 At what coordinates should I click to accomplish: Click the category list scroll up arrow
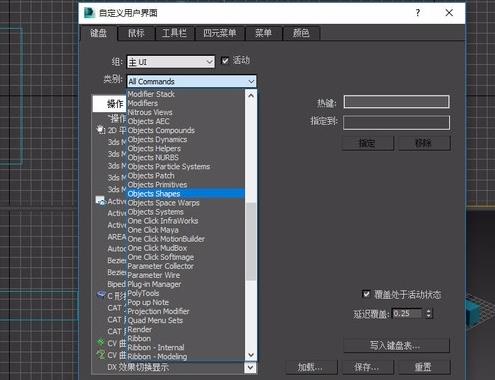point(251,95)
